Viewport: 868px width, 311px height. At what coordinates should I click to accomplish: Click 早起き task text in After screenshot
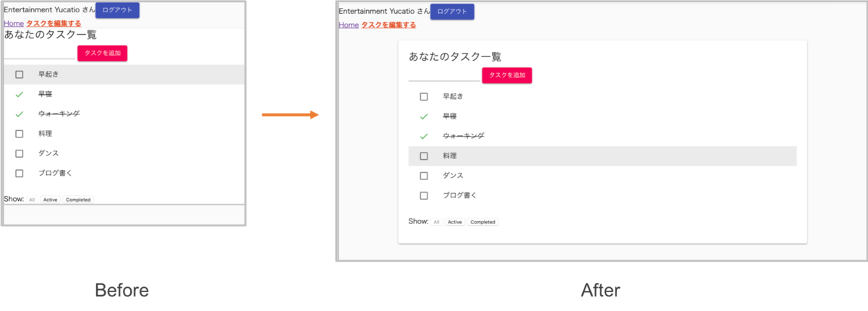pyautogui.click(x=453, y=96)
